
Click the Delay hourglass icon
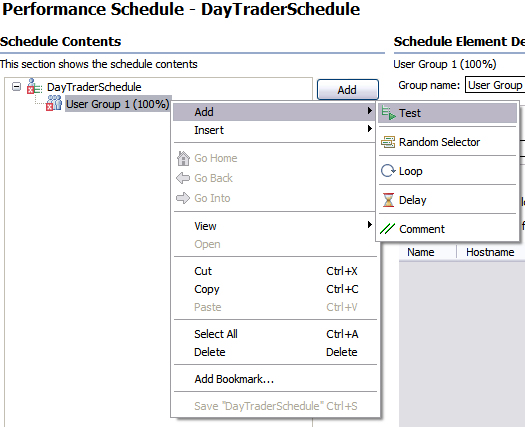[388, 200]
